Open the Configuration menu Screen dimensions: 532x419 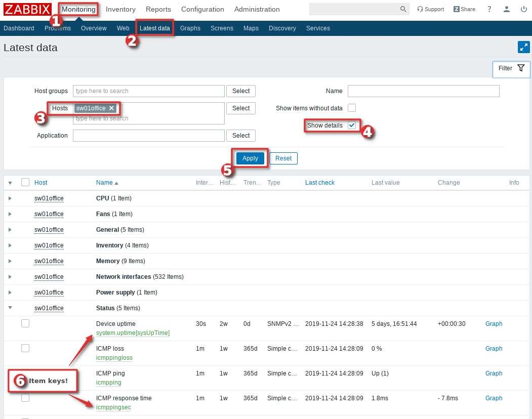[x=202, y=9]
